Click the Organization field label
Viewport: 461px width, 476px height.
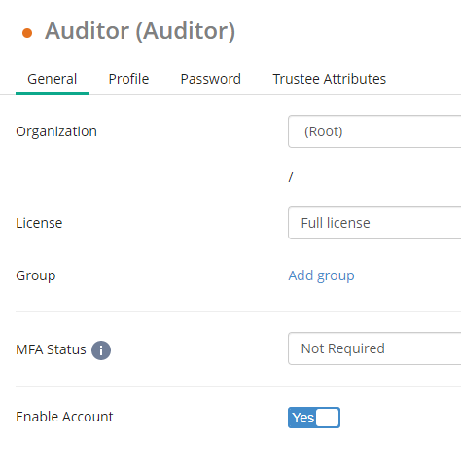[56, 131]
